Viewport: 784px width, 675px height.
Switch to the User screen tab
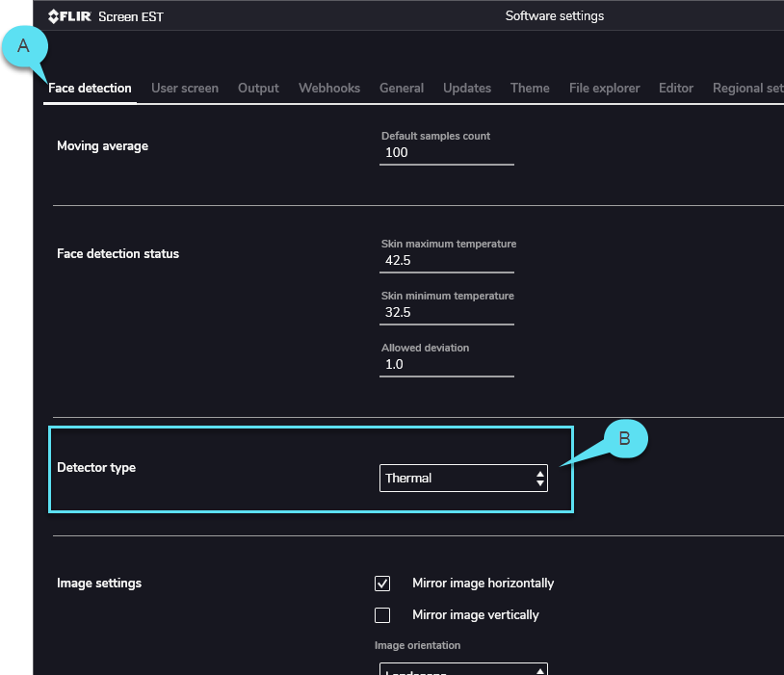click(185, 88)
